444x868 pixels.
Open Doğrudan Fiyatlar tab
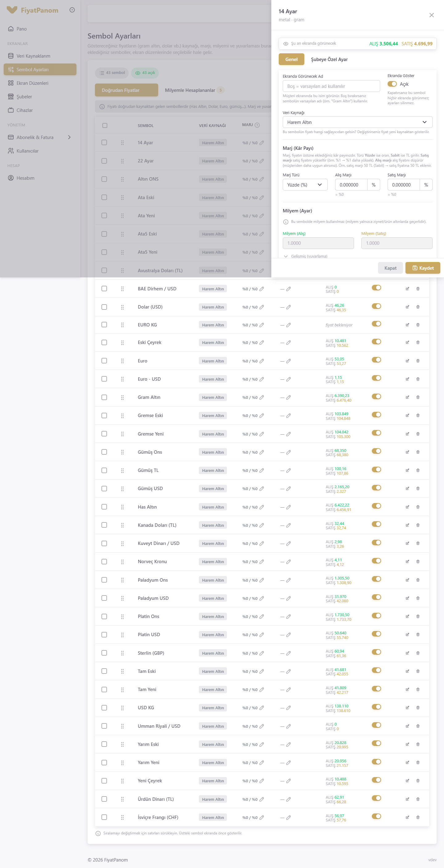pos(126,90)
